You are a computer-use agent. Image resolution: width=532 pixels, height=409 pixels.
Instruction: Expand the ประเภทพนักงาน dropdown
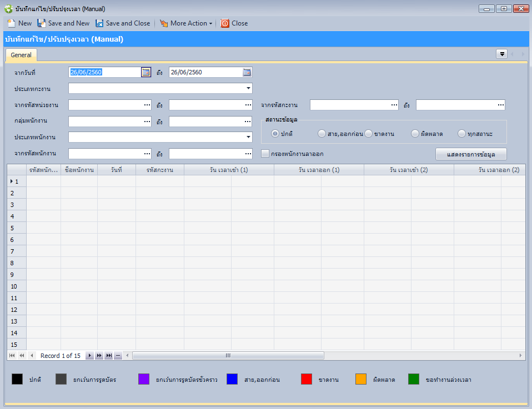pyautogui.click(x=248, y=137)
